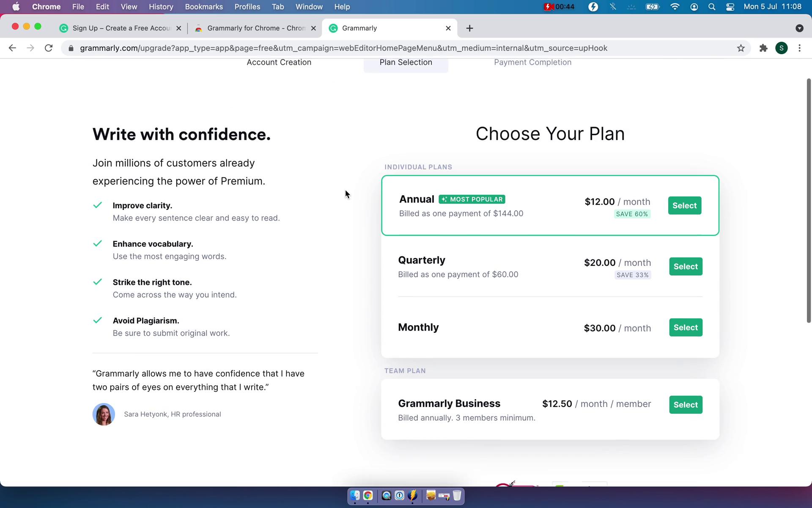Click the Grammarly for Chrome tab
This screenshot has height=508, width=812.
[256, 28]
